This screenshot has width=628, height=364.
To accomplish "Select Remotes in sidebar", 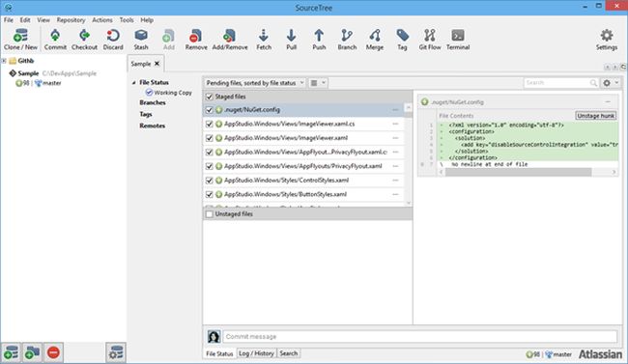I will tap(153, 126).
